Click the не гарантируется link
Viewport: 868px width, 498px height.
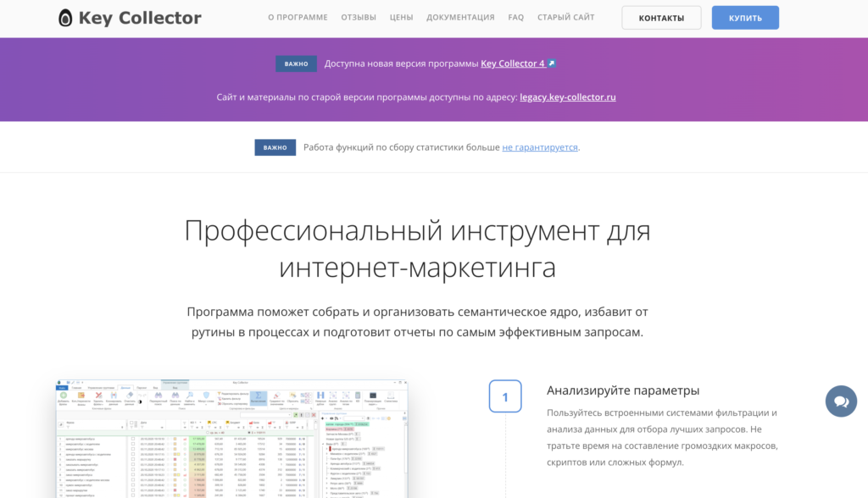tap(540, 147)
